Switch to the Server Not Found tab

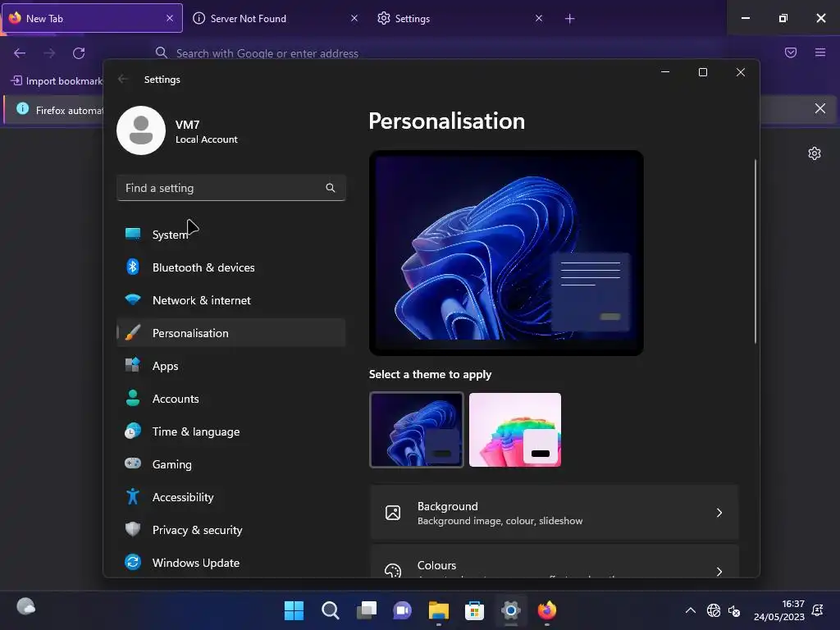tap(276, 18)
